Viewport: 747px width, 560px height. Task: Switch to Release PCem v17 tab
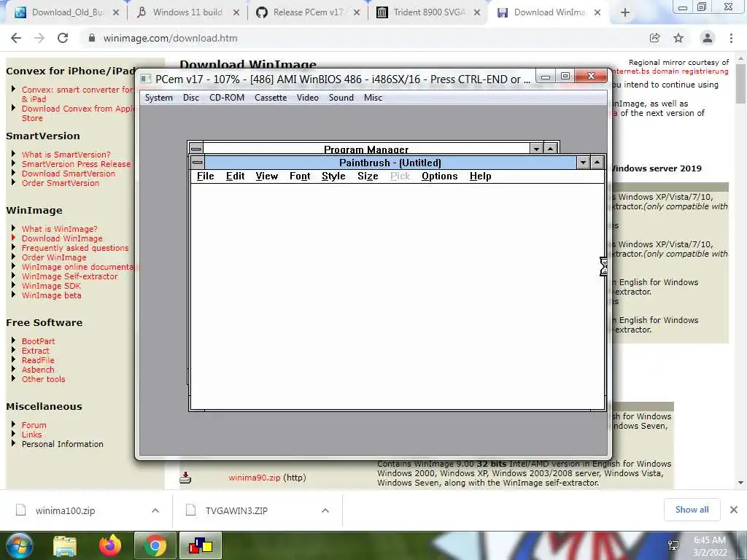click(308, 12)
